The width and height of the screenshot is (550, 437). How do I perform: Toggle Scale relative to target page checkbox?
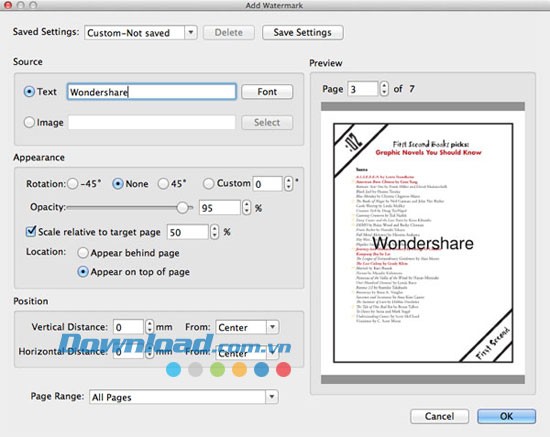[x=31, y=231]
